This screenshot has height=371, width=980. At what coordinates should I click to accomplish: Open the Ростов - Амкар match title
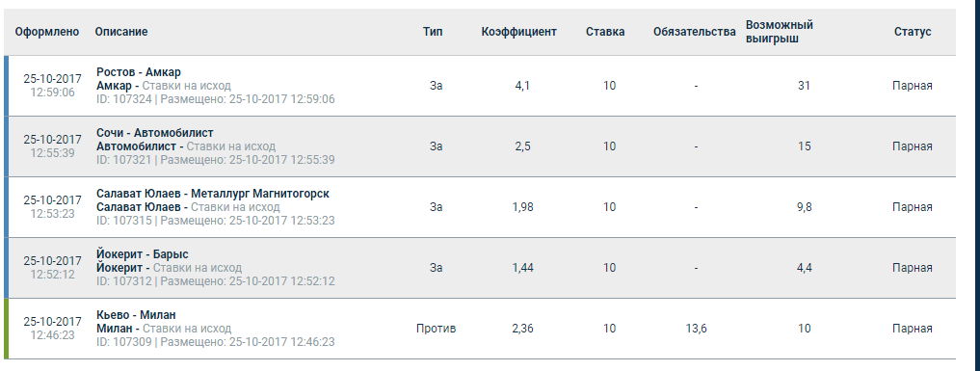139,72
